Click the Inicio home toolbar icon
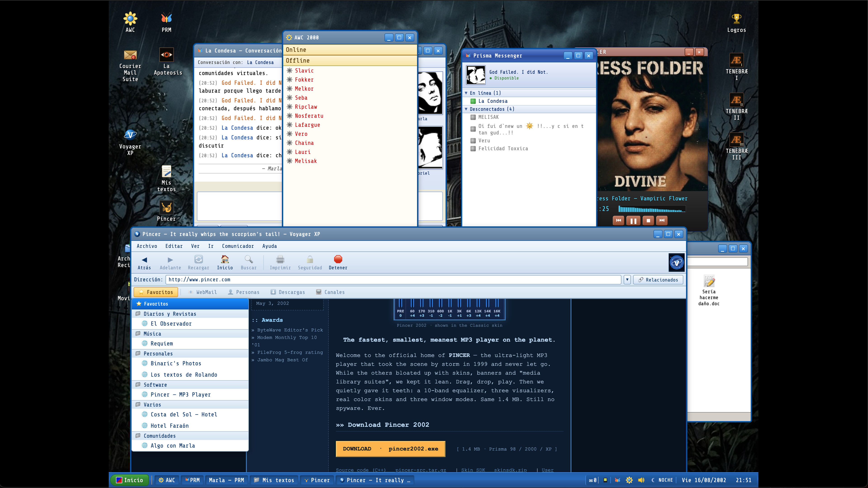The width and height of the screenshot is (868, 488). (x=225, y=263)
